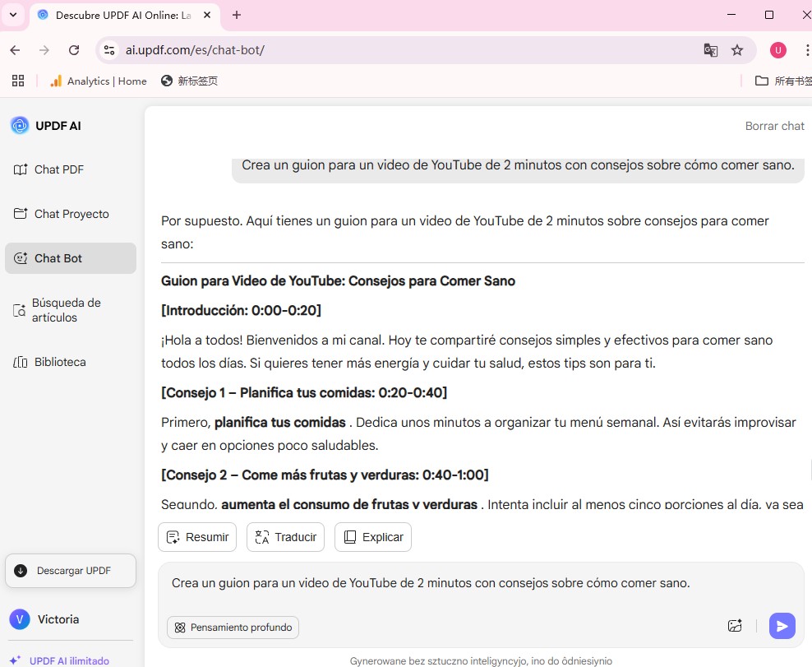812x667 pixels.
Task: Open a new browser tab
Action: point(237,15)
